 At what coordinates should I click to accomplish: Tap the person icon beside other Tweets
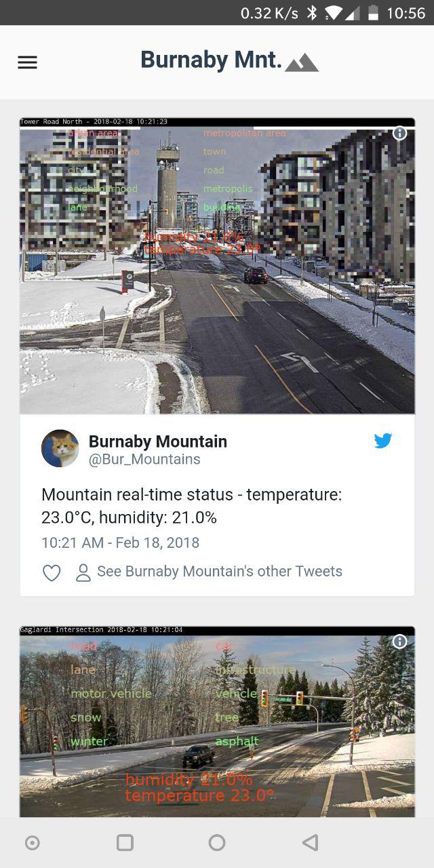click(x=83, y=572)
